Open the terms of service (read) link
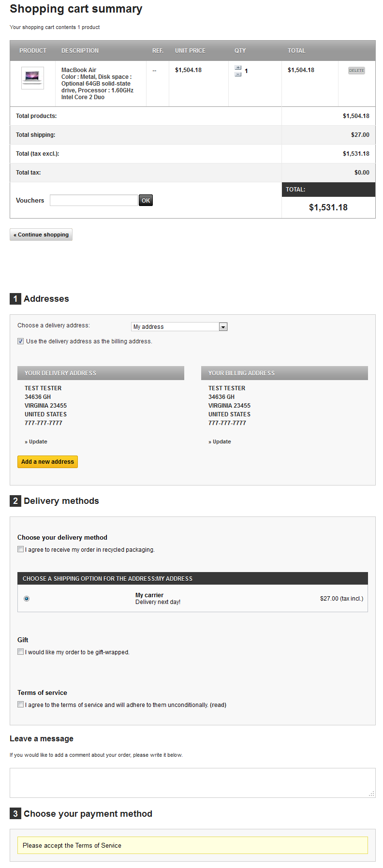The image size is (383, 868). click(x=218, y=705)
